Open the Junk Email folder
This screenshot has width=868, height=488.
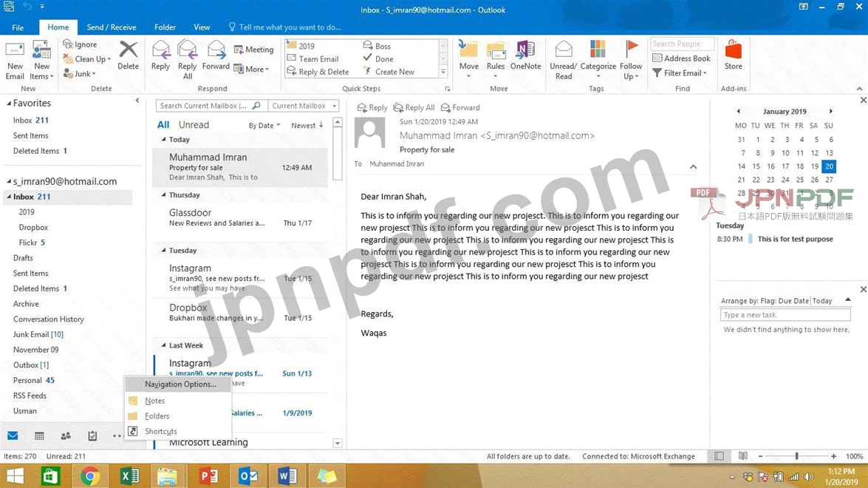click(x=38, y=334)
